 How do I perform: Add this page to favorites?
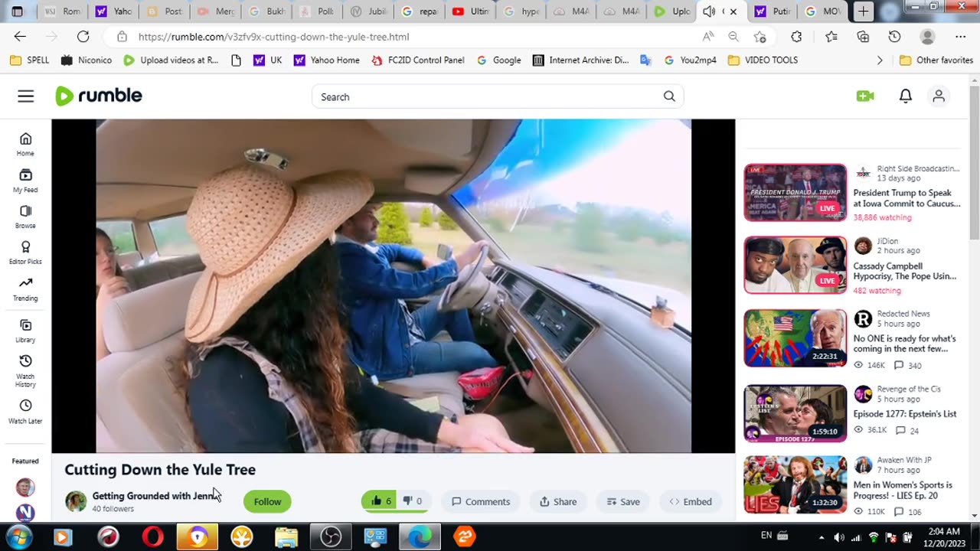(759, 37)
